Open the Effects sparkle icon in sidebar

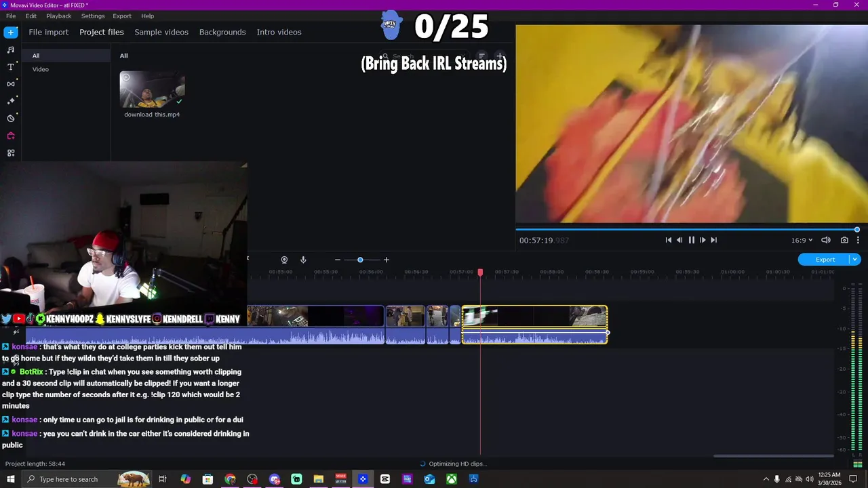tap(11, 101)
